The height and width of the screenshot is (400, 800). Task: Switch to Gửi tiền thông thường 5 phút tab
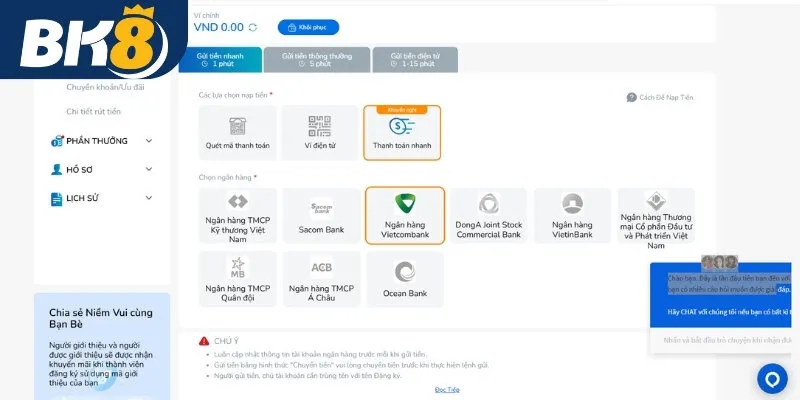click(317, 60)
